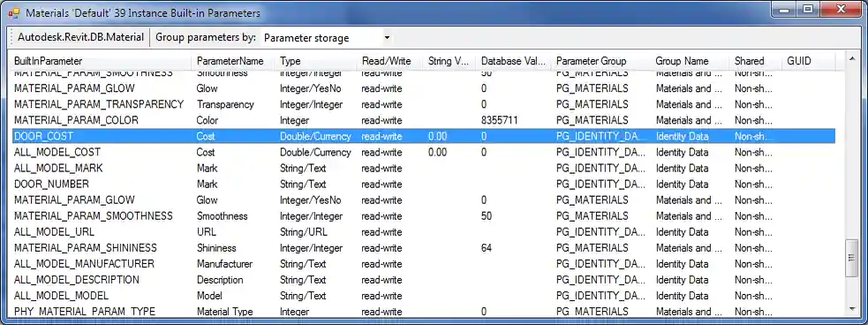Select the ALL_MODEL_URL row
This screenshot has height=325, width=868.
click(x=424, y=232)
